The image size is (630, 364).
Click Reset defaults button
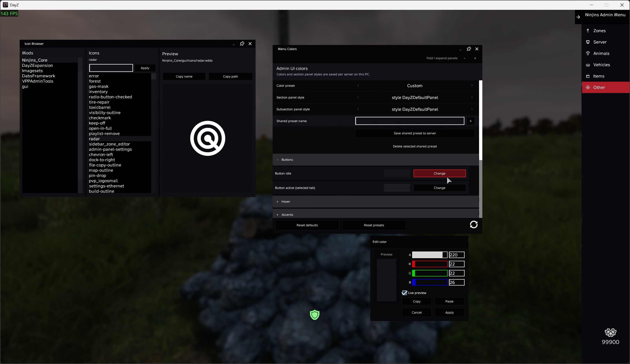[307, 225]
